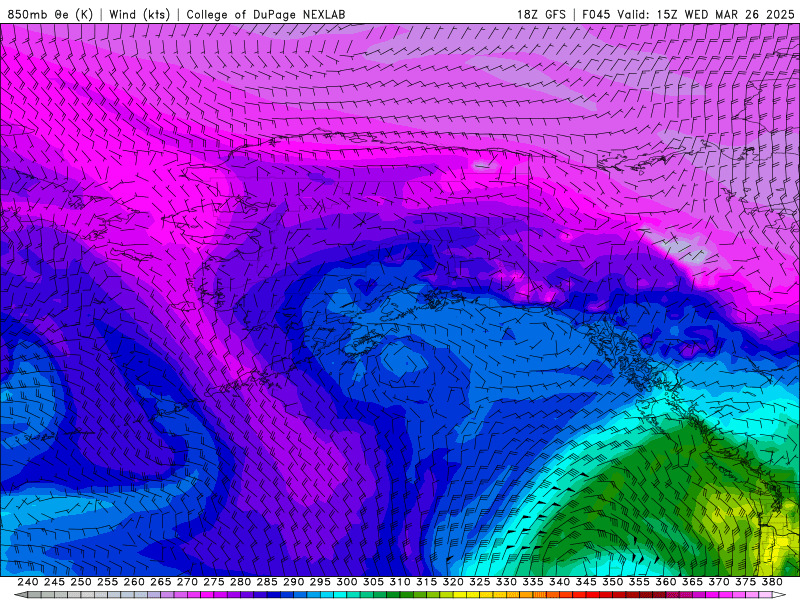Screen dimensions: 800x600
Task: Click the 240 colorbar label
Action: (x=28, y=582)
